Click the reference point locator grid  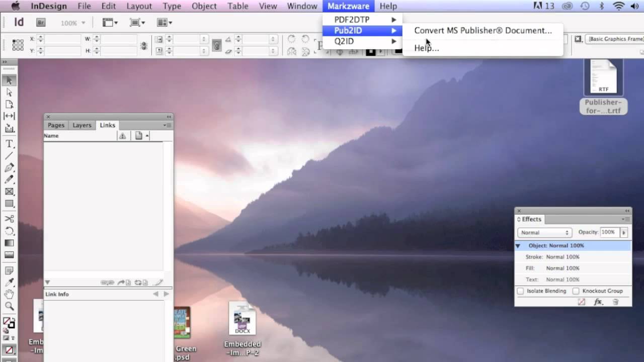pos(18,45)
